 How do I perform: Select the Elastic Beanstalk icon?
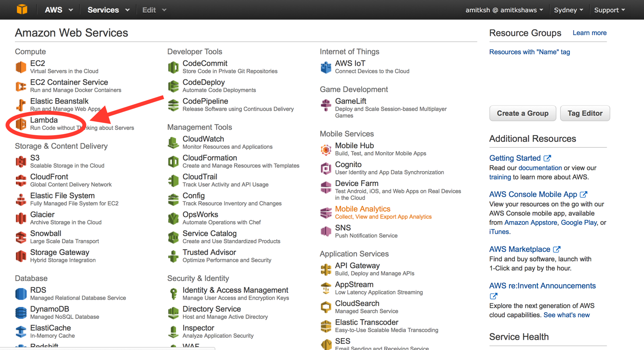(x=21, y=105)
